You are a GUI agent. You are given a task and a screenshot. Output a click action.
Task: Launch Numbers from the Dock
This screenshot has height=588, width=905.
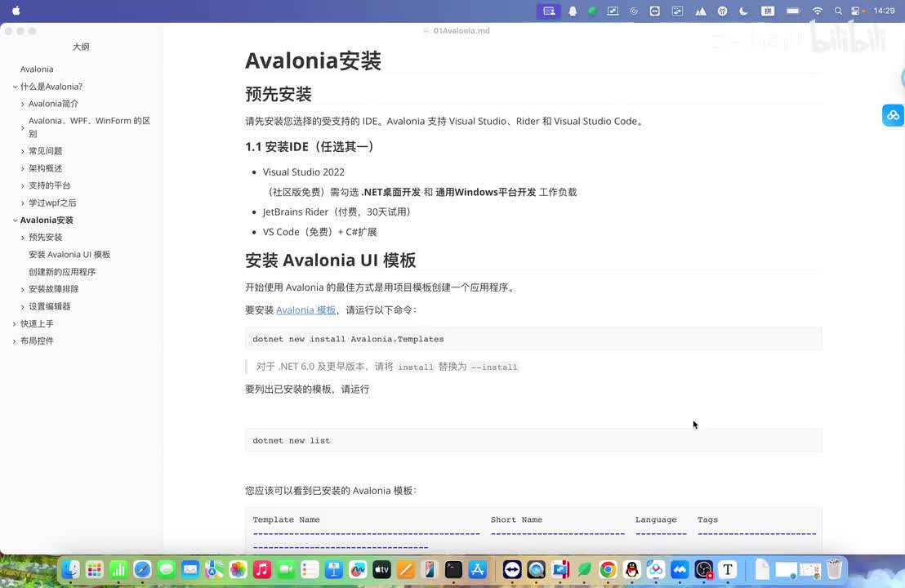(118, 570)
